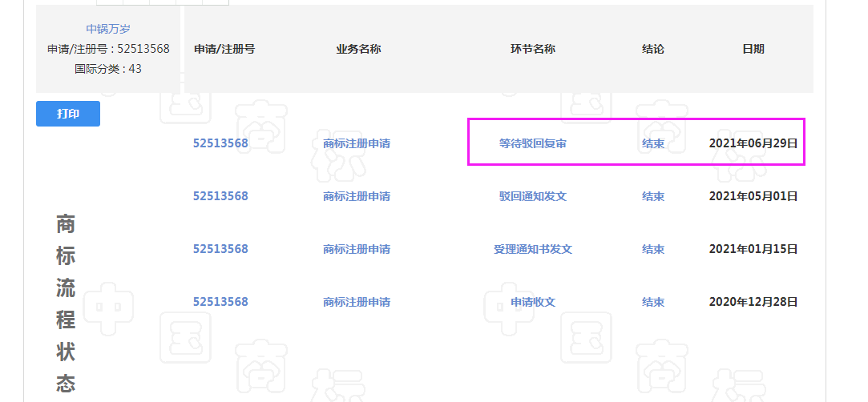Select the date 2021年06月29日
Image resolution: width=868 pixels, height=402 pixels.
(753, 144)
